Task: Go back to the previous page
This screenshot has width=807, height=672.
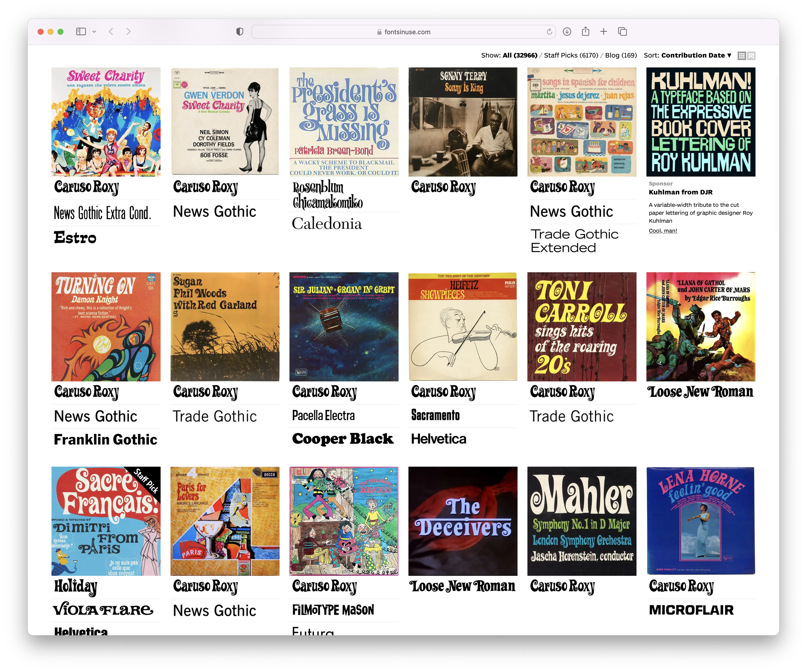Action: (x=111, y=31)
